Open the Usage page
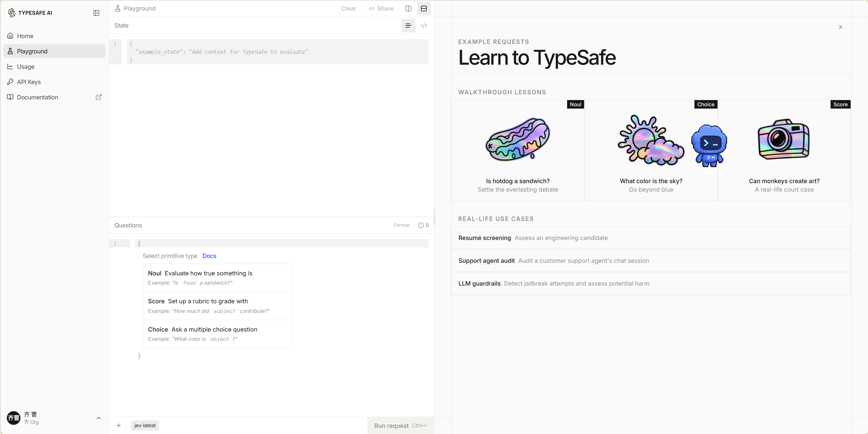The height and width of the screenshot is (434, 868). (54, 66)
